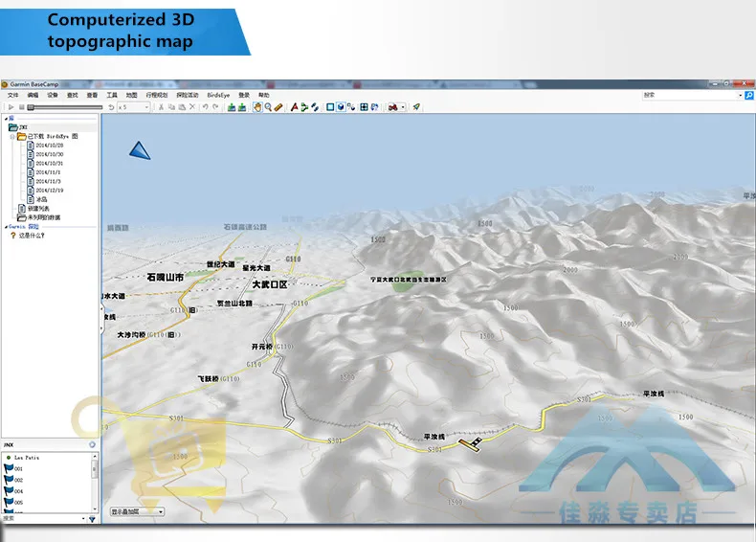The image size is (756, 542).
Task: Collapse the Garmin adventures section triangle
Action: (x=6, y=226)
